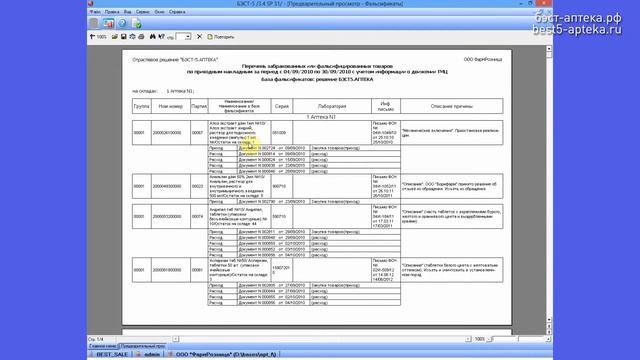Image resolution: width=640 pixels, height=360 pixels.
Task: Click BEST_SALE in the status bar
Action: pyautogui.click(x=112, y=354)
